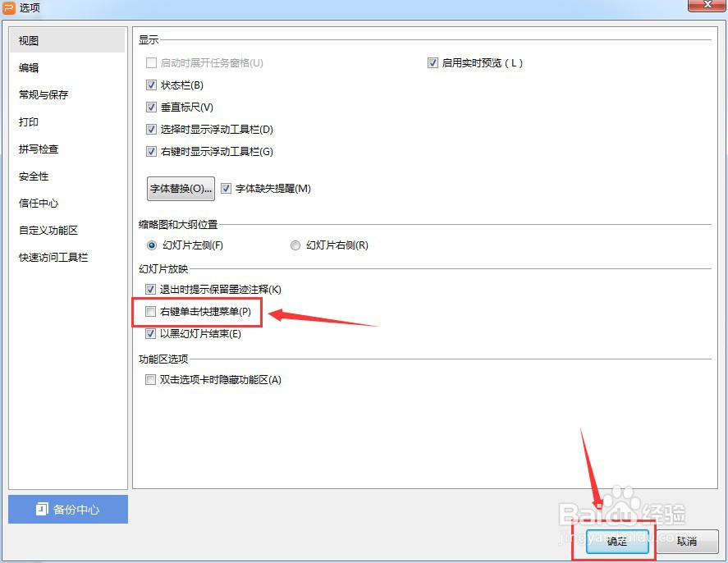Open the 字体替换 dialog button
This screenshot has height=563, width=728.
point(181,189)
